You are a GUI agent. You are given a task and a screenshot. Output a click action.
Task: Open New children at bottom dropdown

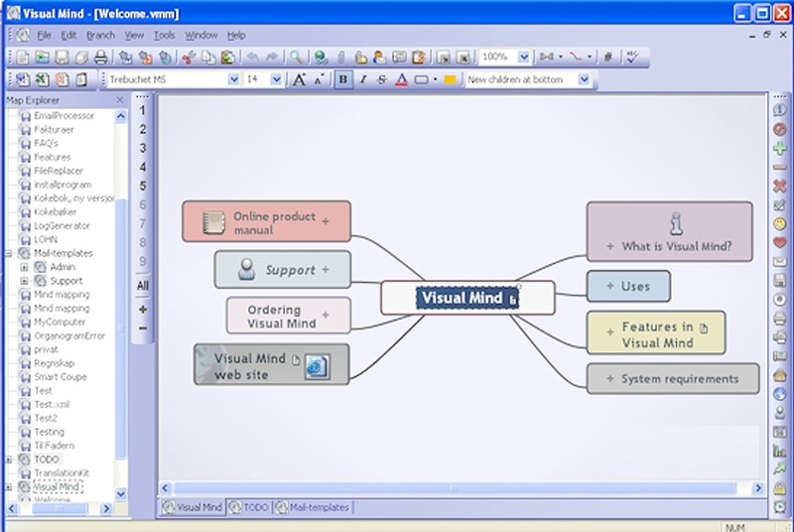click(x=584, y=79)
